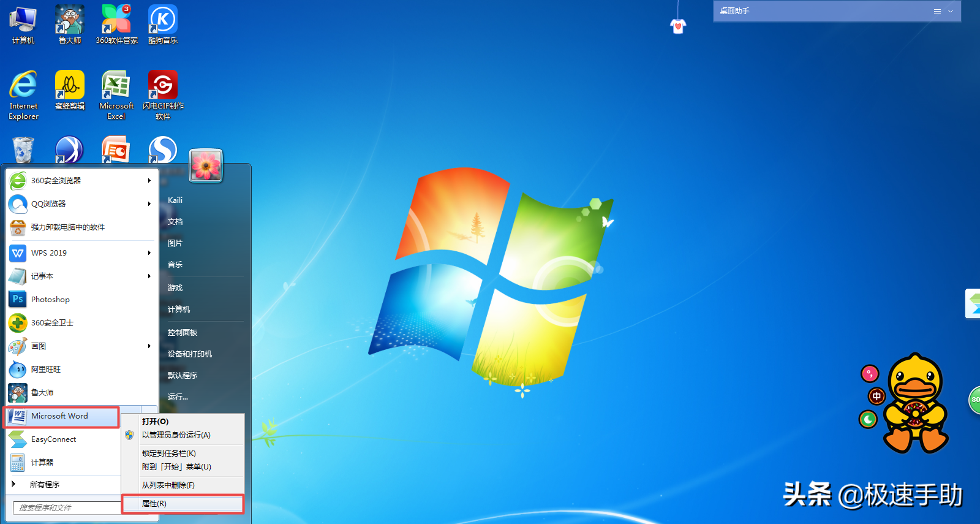Image resolution: width=980 pixels, height=524 pixels.
Task: Open 360软件管家 desktop shortcut
Action: pyautogui.click(x=116, y=25)
